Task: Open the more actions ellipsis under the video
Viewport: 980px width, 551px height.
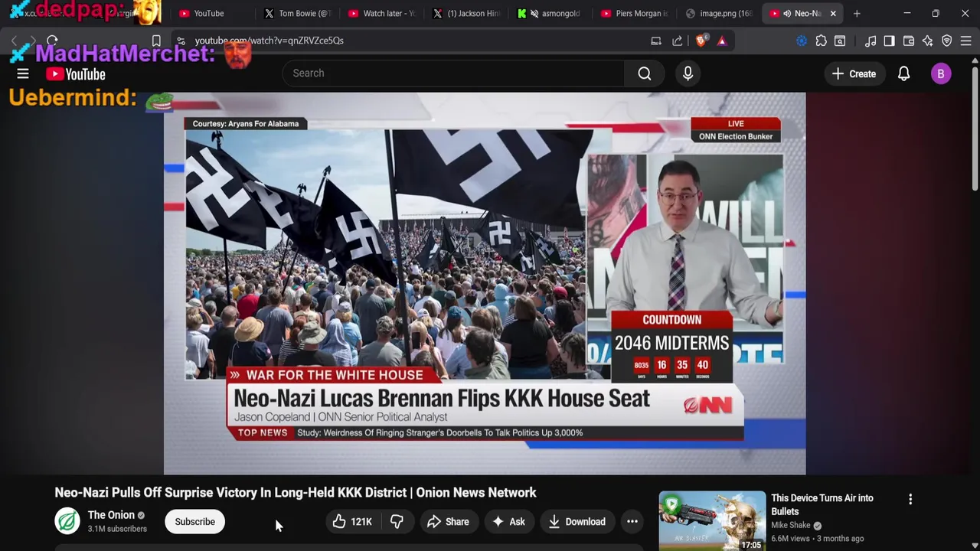Action: click(x=632, y=522)
